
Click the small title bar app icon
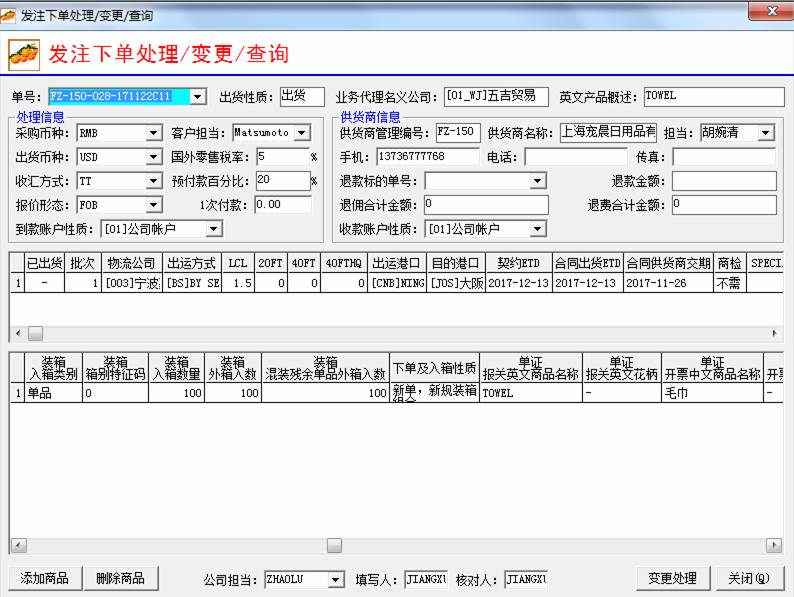click(8, 15)
